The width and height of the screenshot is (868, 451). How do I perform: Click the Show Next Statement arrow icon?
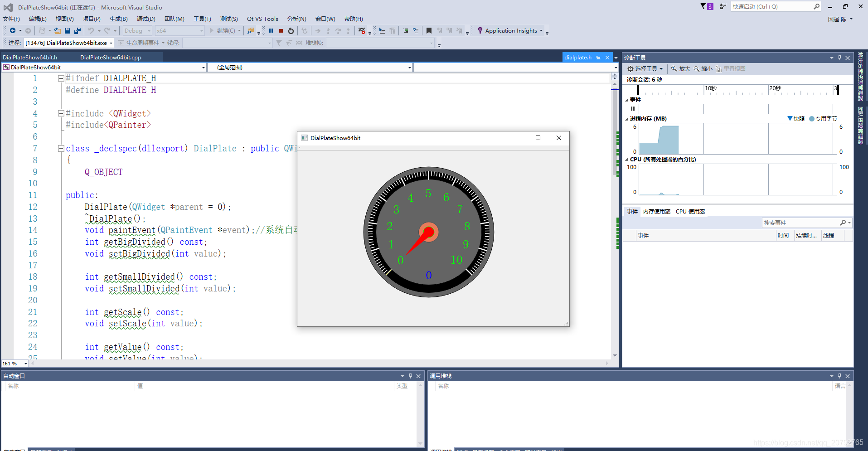pos(318,31)
